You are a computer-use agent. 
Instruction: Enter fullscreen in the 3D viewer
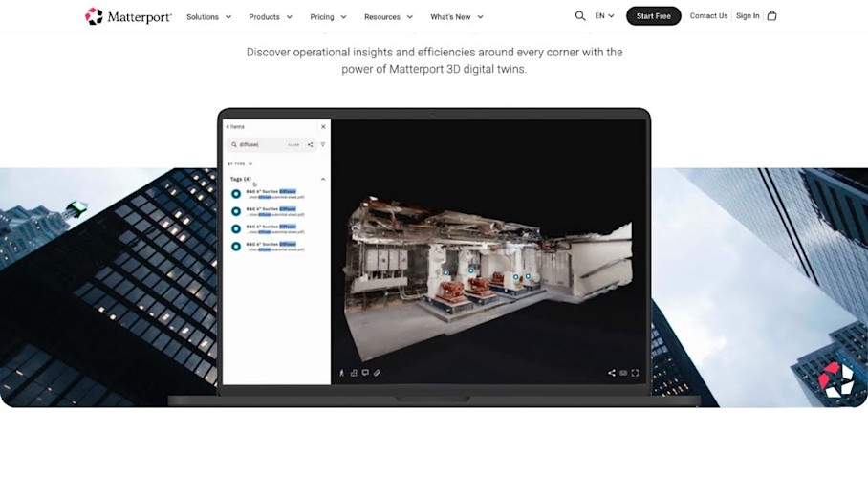[635, 373]
